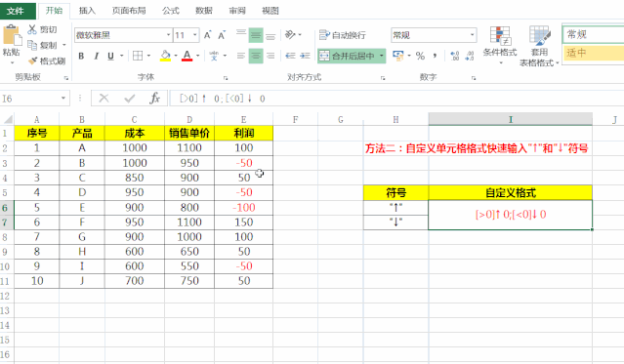Toggle Merge & Center (合并后居中)
This screenshot has width=624, height=364.
[x=347, y=56]
